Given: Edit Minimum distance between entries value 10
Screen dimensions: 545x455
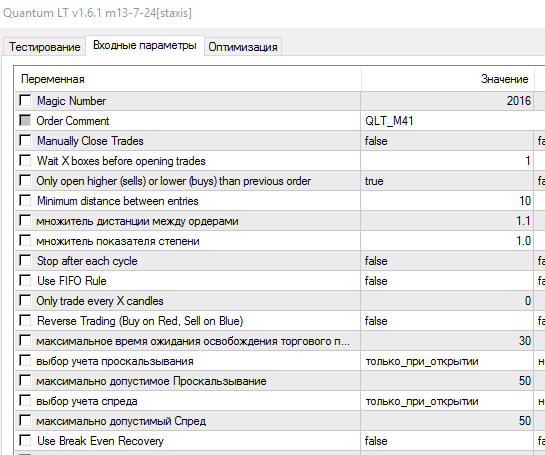Looking at the screenshot, I should point(447,201).
